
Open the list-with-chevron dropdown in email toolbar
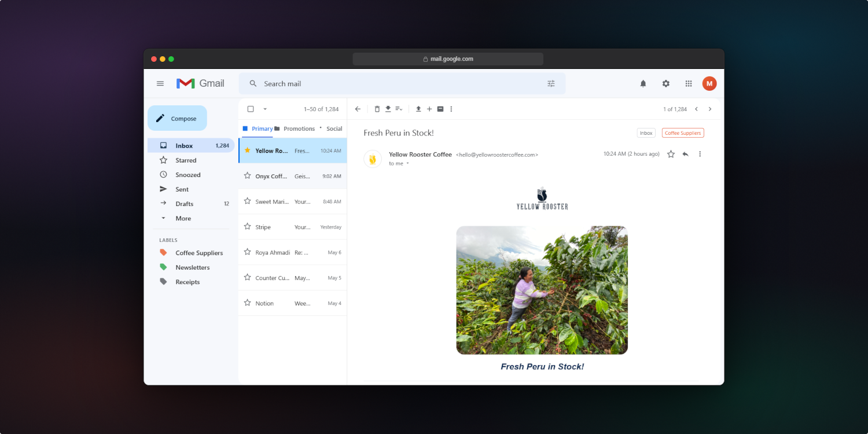click(399, 109)
